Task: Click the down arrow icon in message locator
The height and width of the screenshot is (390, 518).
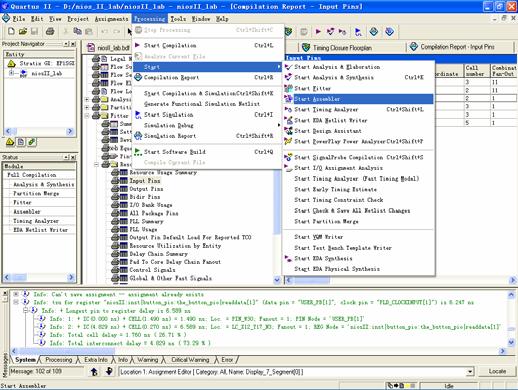Action: pyautogui.click(x=109, y=371)
